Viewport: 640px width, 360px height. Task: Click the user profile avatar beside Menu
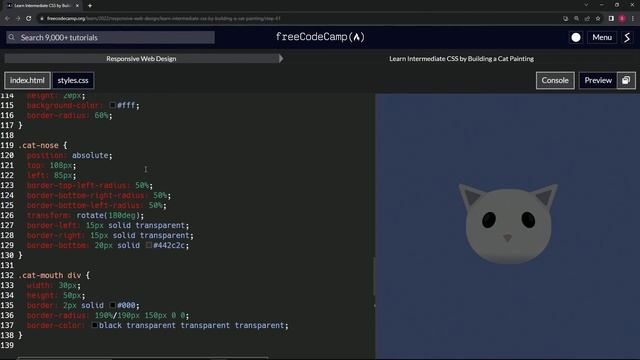(x=627, y=38)
